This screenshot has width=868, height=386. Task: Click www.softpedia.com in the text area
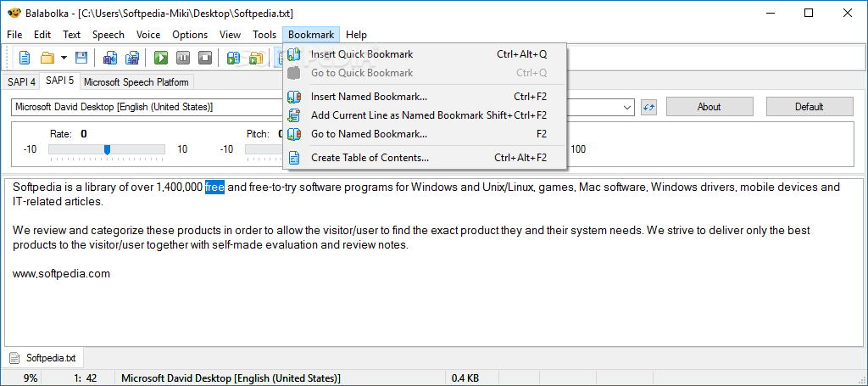tap(61, 273)
